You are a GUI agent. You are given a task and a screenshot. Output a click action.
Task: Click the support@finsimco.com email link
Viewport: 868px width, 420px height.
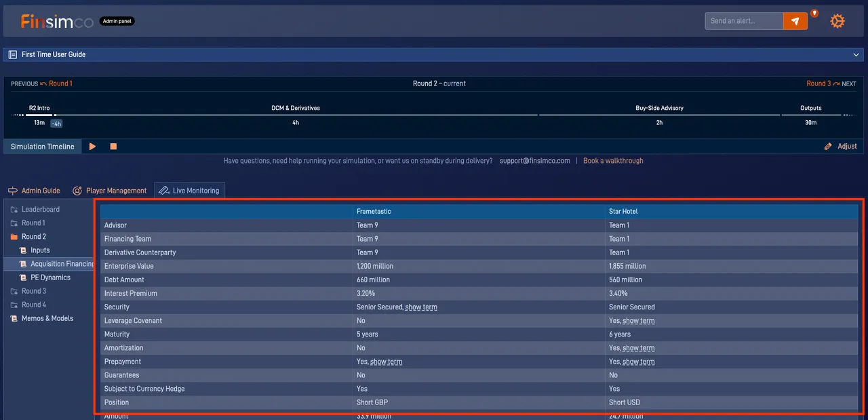coord(534,161)
